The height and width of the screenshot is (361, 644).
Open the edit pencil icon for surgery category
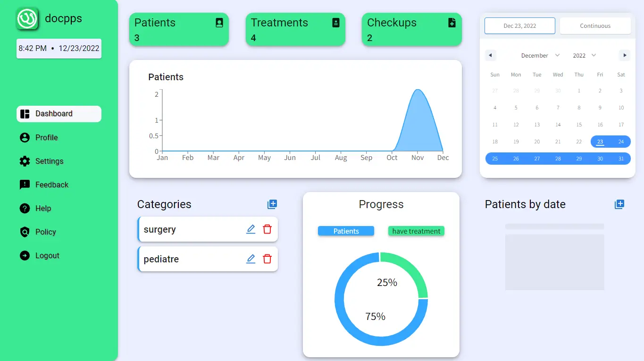(x=251, y=229)
